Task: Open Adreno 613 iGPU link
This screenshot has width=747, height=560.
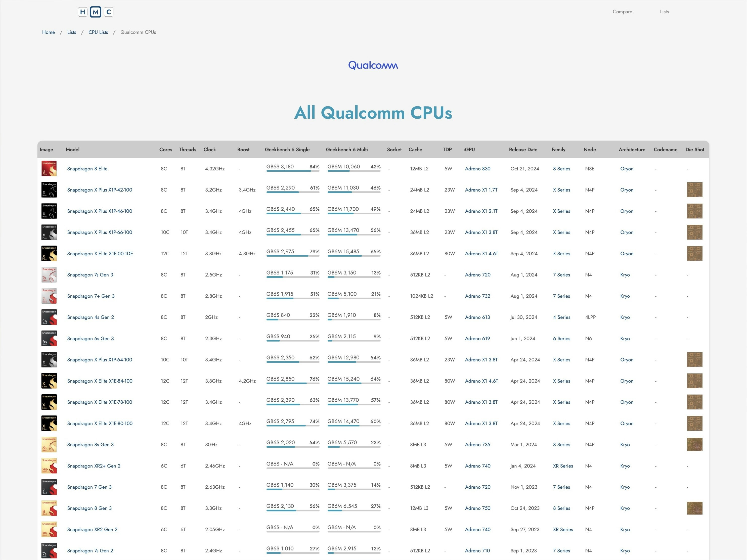Action: (x=477, y=317)
